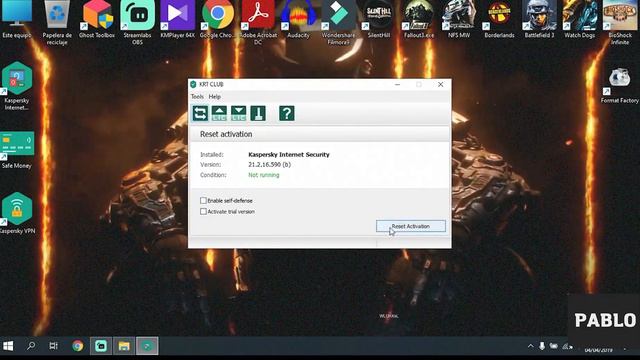This screenshot has height=360, width=640.
Task: Select the Papelera de reciclaje icon
Action: pyautogui.click(x=57, y=22)
